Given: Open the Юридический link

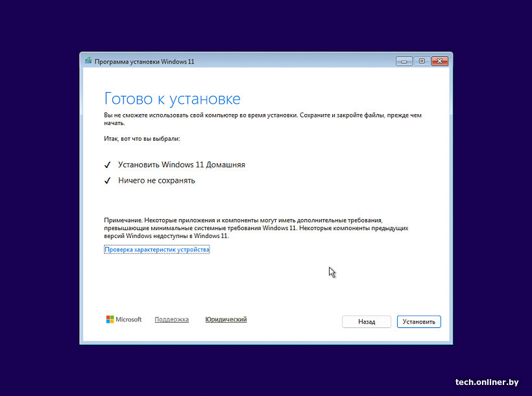Looking at the screenshot, I should point(226,320).
